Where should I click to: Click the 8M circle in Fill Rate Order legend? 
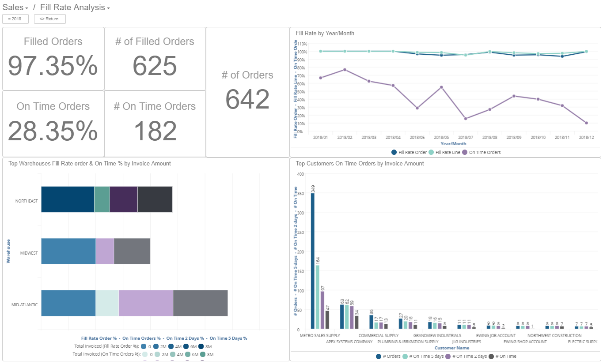(200, 346)
